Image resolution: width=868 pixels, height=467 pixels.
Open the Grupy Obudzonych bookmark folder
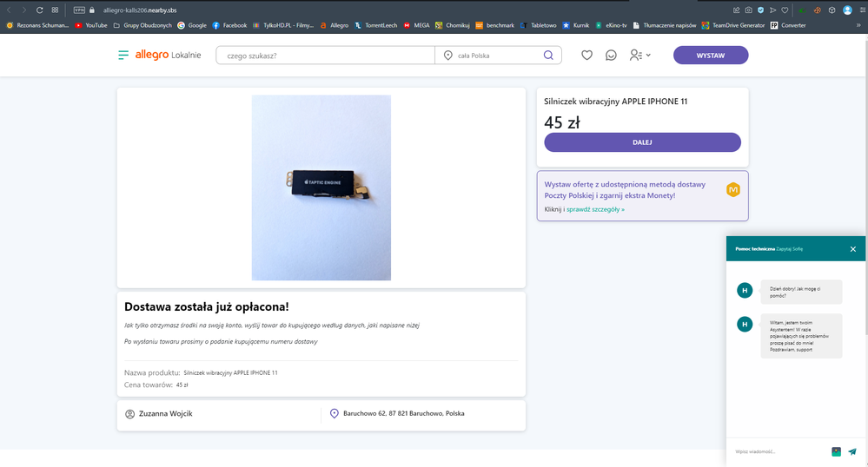click(142, 25)
